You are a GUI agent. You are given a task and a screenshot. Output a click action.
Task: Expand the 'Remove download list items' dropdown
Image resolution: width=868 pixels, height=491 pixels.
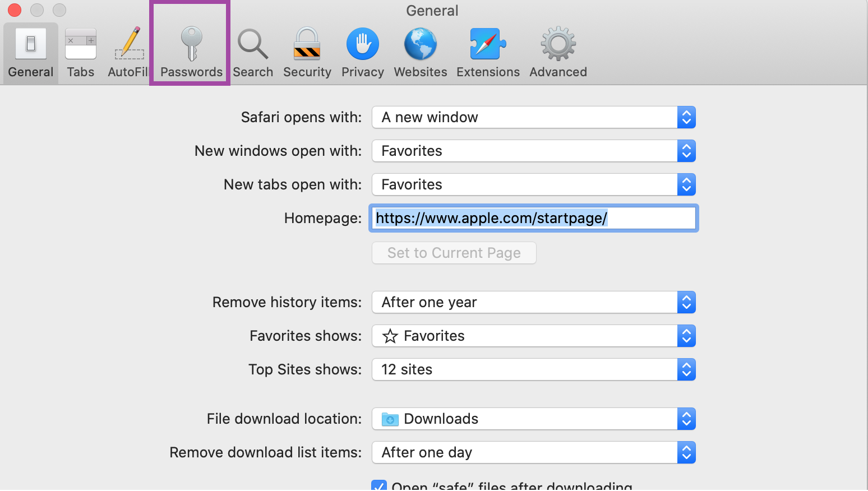(x=534, y=452)
